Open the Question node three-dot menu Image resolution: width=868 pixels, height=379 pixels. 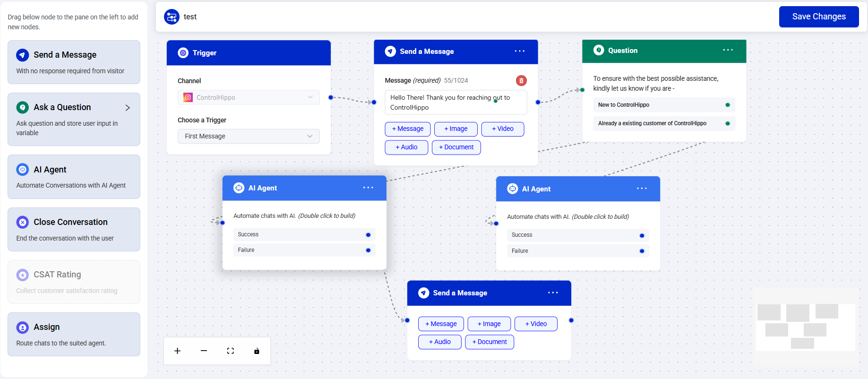click(x=728, y=50)
